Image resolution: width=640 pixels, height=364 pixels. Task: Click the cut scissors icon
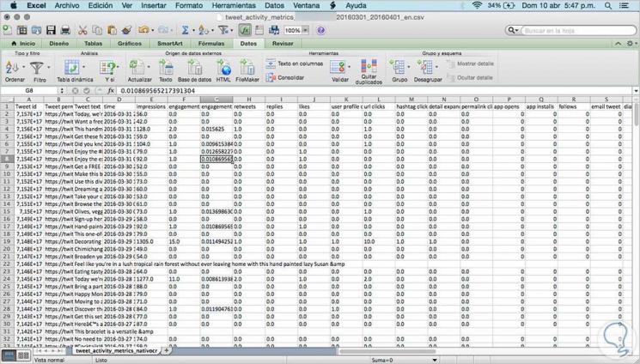pos(82,30)
